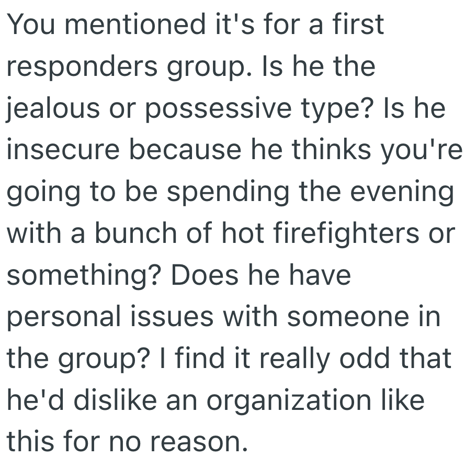
Task: Click the word "something?"
Action: point(83,276)
